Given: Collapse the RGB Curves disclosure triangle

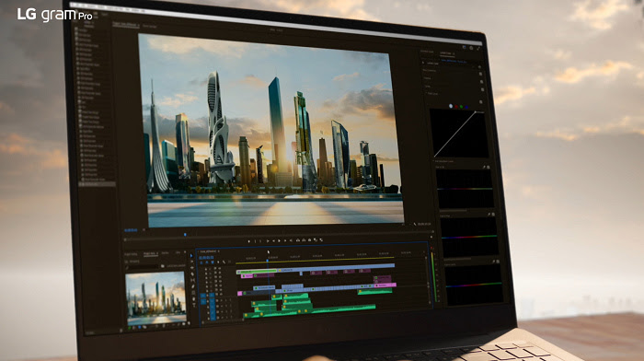Looking at the screenshot, I should pos(426,93).
